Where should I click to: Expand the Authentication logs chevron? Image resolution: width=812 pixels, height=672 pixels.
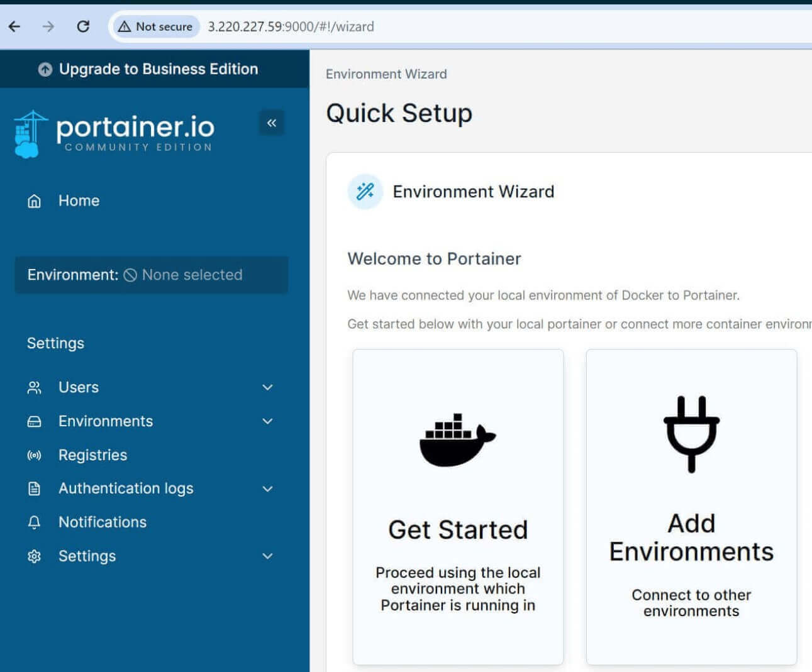(x=267, y=488)
